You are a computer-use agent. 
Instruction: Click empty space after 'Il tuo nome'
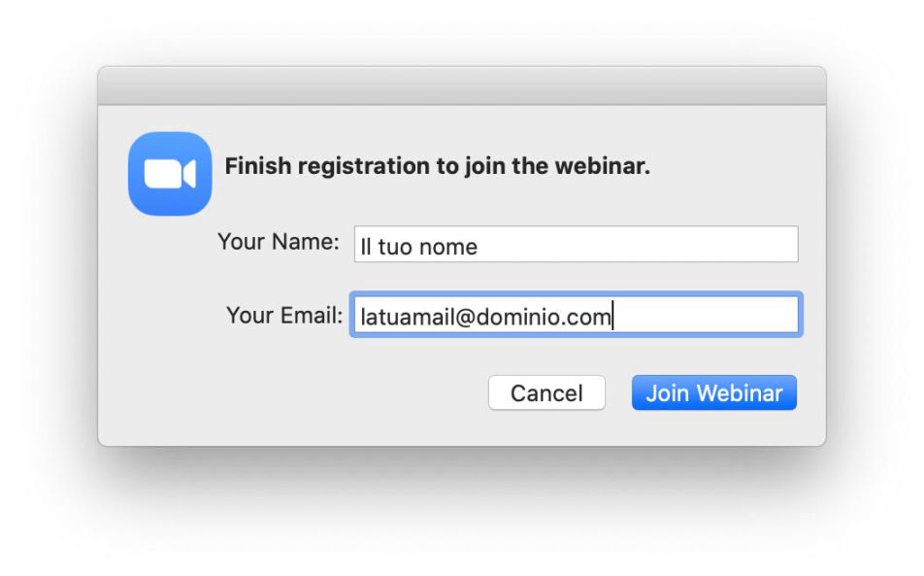tap(637, 245)
